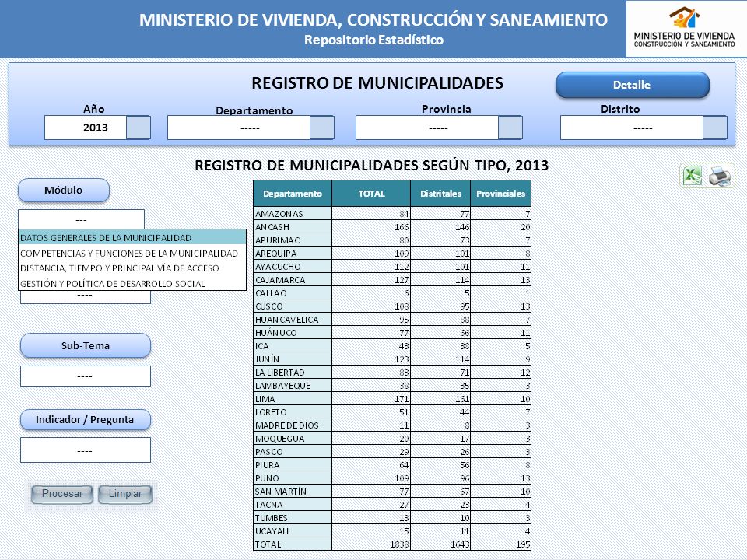Click the Repositorio Estadístico subtitle
747x560 pixels.
point(374,40)
